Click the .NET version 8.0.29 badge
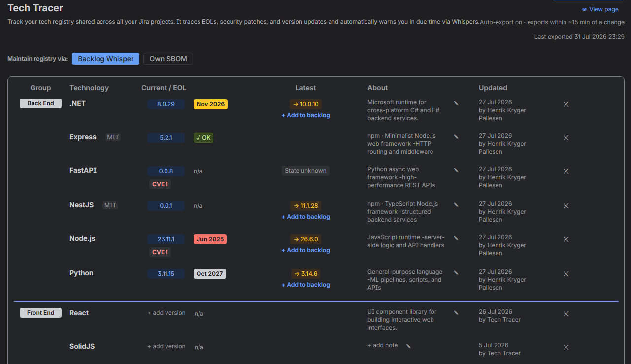 [x=166, y=104]
